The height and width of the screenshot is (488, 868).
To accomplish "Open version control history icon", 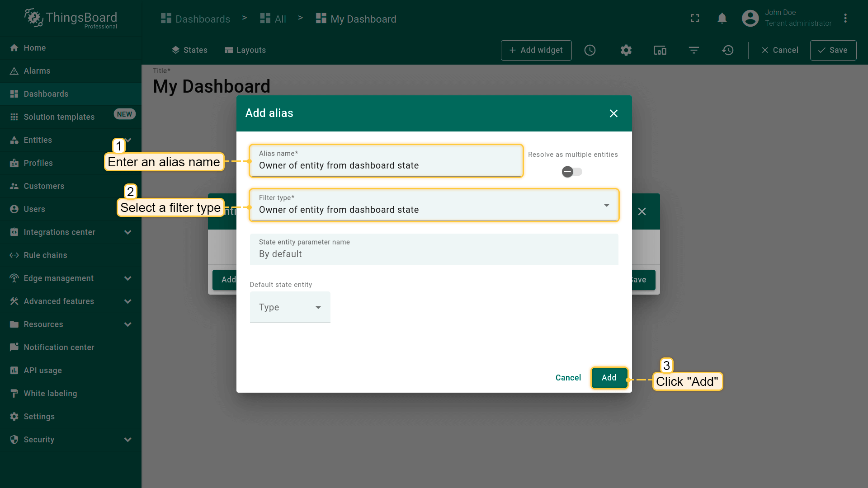I will point(727,50).
